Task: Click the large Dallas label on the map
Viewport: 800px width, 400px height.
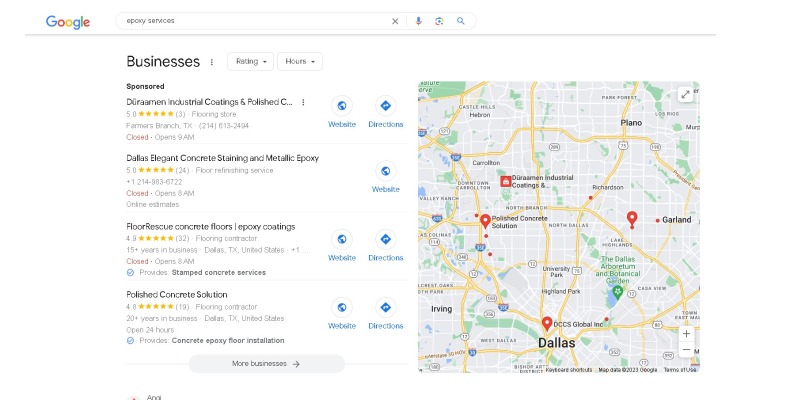Action: (557, 342)
